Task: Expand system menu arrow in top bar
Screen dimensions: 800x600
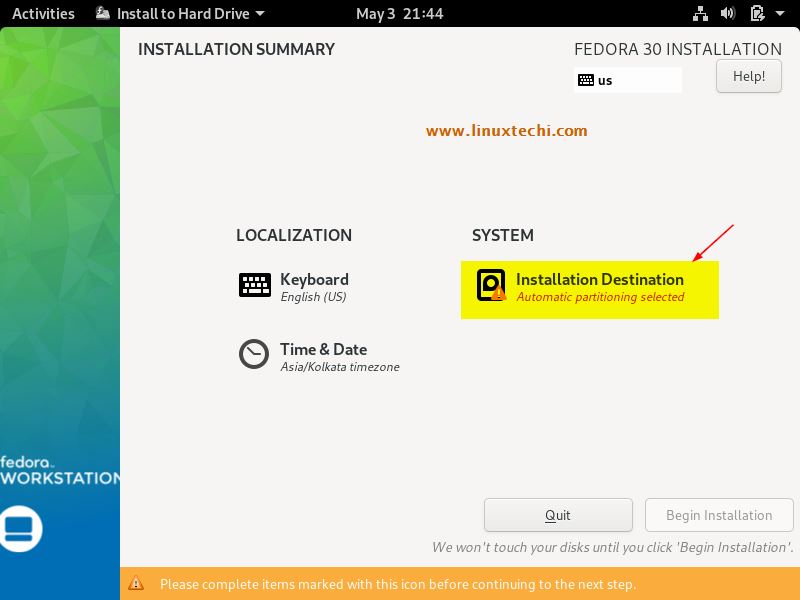Action: tap(780, 13)
